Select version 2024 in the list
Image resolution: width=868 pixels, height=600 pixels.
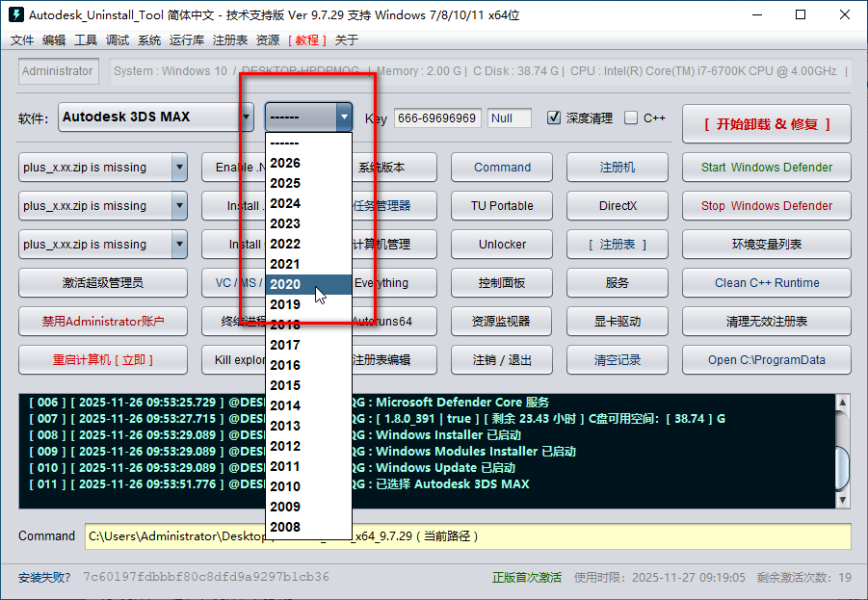click(308, 203)
